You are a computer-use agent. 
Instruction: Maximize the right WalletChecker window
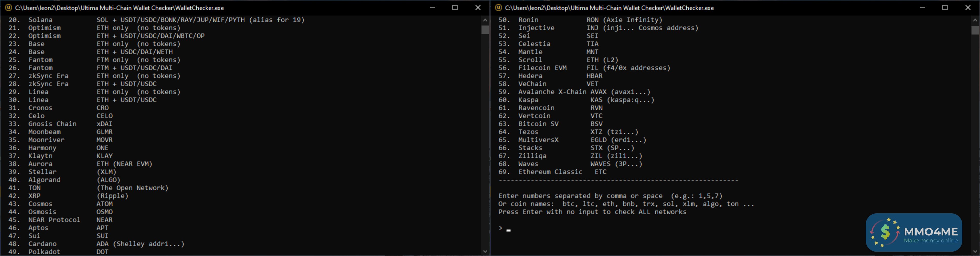tap(945, 8)
